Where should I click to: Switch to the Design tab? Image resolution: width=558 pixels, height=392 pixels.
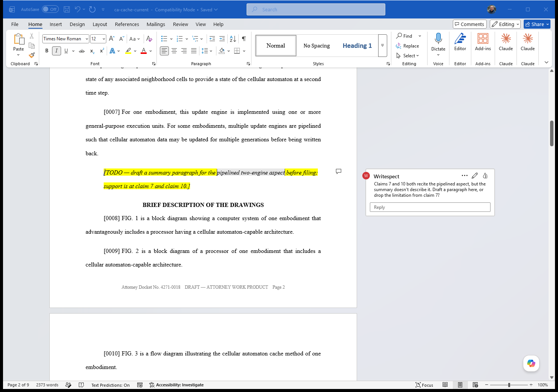coord(77,24)
